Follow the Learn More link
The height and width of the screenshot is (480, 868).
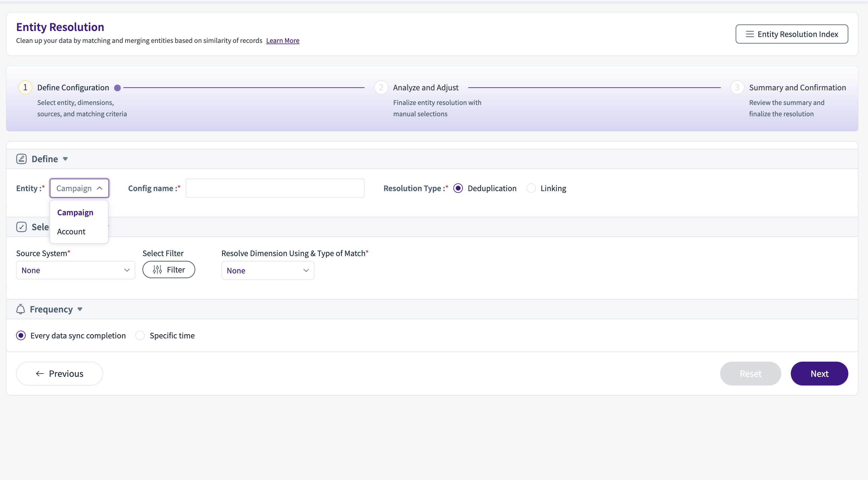283,41
